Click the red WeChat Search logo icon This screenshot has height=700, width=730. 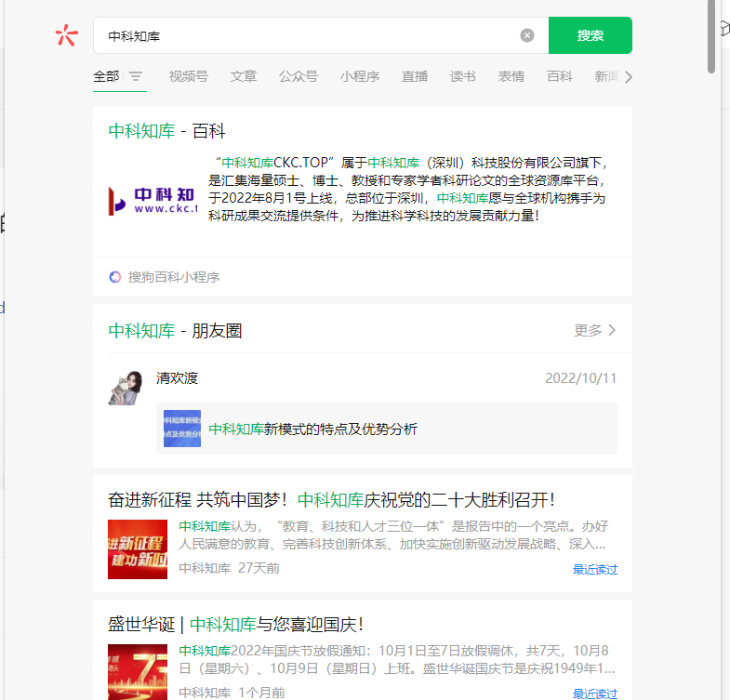(x=67, y=35)
